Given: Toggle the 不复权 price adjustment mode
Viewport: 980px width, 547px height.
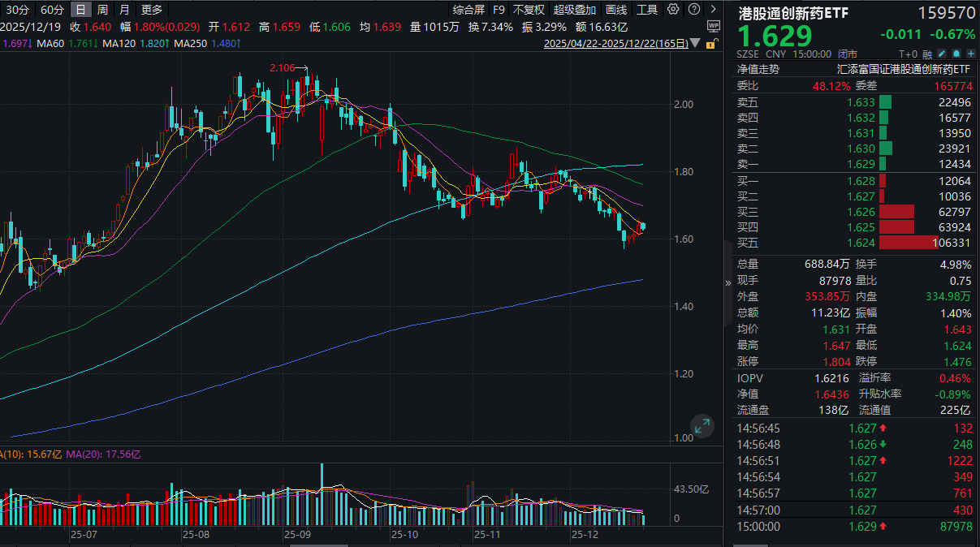Looking at the screenshot, I should [528, 9].
